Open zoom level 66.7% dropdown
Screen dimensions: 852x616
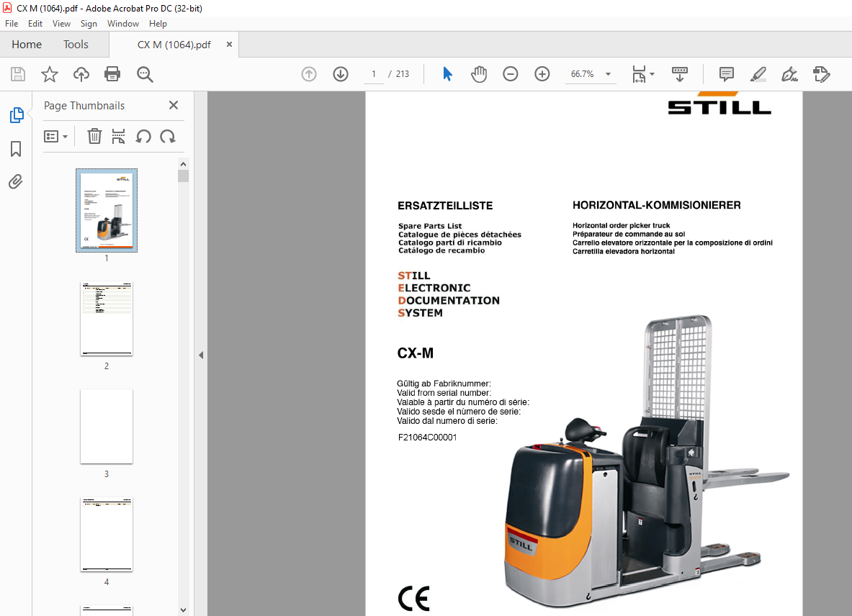pyautogui.click(x=608, y=74)
